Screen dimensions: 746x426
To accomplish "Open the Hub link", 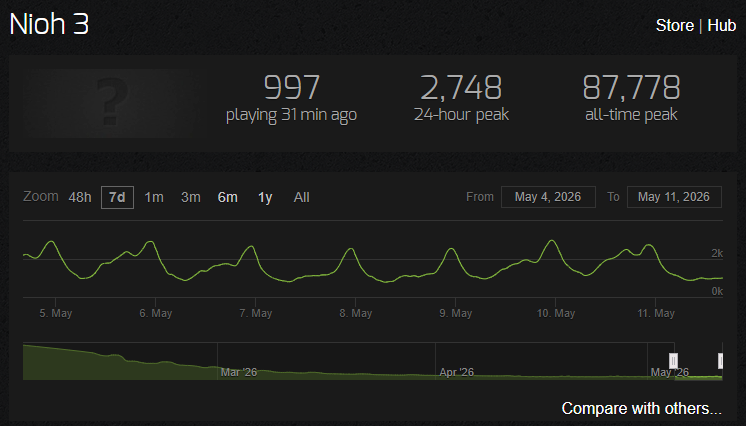I will coord(722,25).
